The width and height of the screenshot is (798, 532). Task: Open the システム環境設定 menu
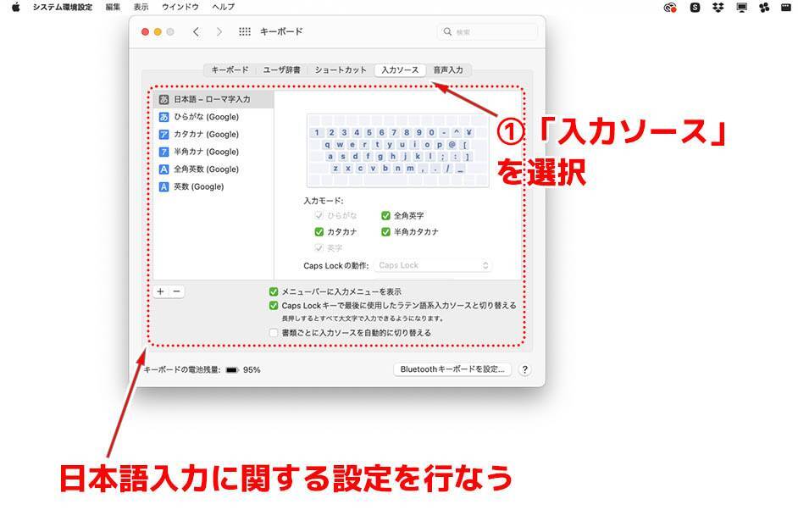[x=63, y=7]
